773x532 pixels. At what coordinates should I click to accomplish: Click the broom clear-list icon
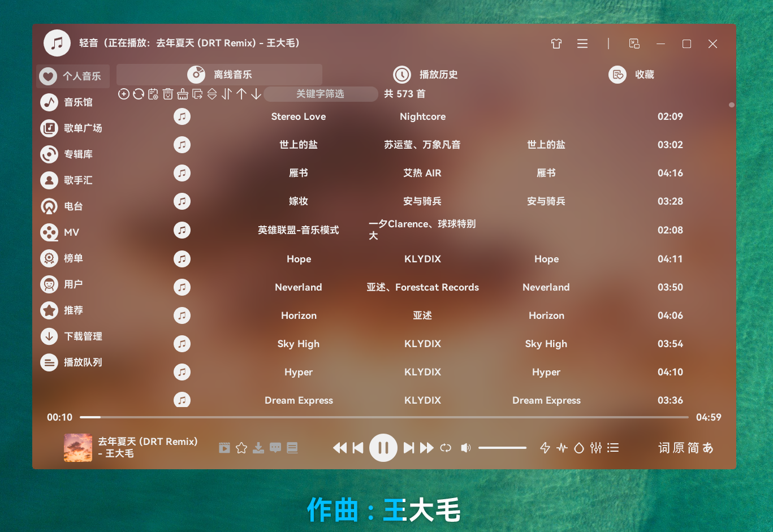pyautogui.click(x=183, y=94)
